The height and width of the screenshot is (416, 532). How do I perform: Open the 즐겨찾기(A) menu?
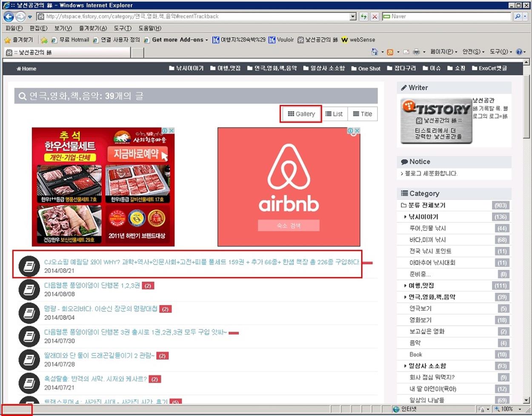pos(93,28)
